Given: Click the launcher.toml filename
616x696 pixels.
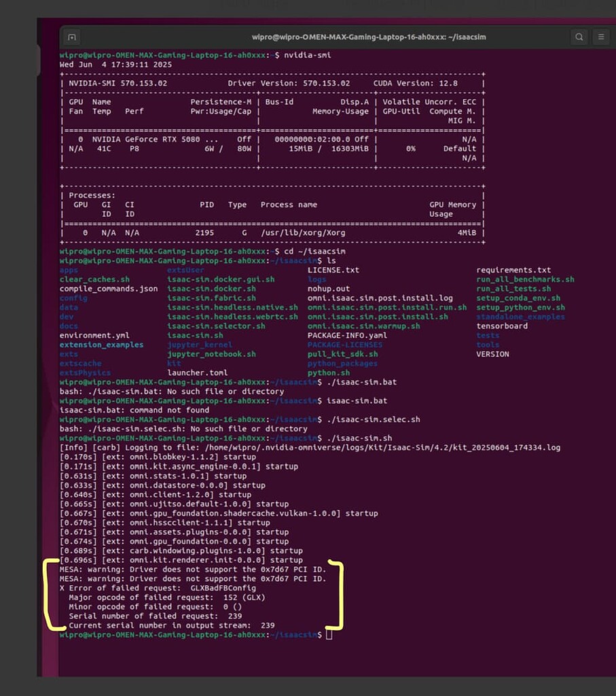Looking at the screenshot, I should point(198,372).
